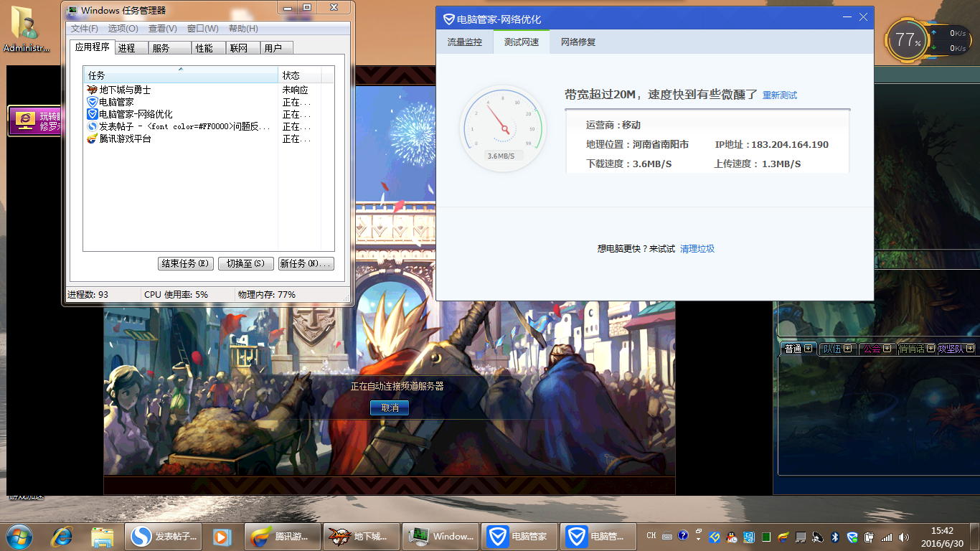
Task: Open the 流量监控 tab in 电脑管家
Action: (465, 42)
